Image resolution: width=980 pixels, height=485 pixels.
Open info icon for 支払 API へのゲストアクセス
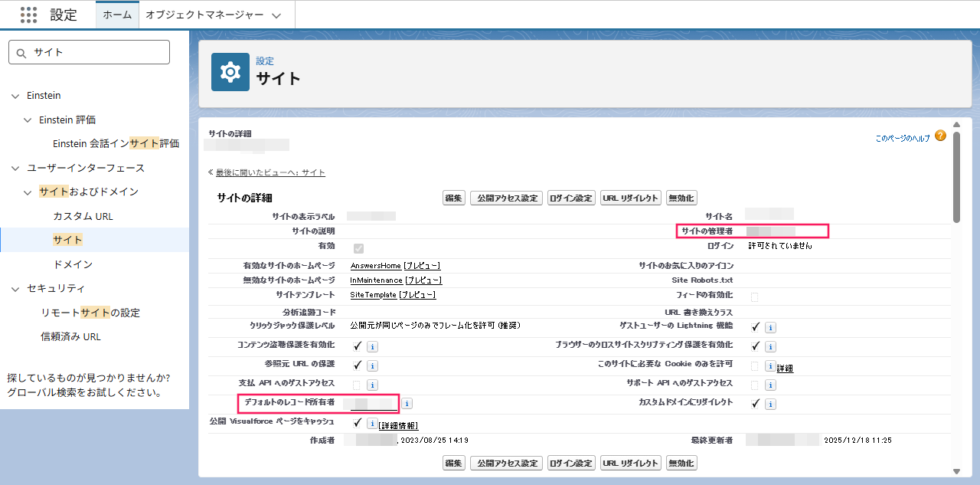tap(372, 385)
